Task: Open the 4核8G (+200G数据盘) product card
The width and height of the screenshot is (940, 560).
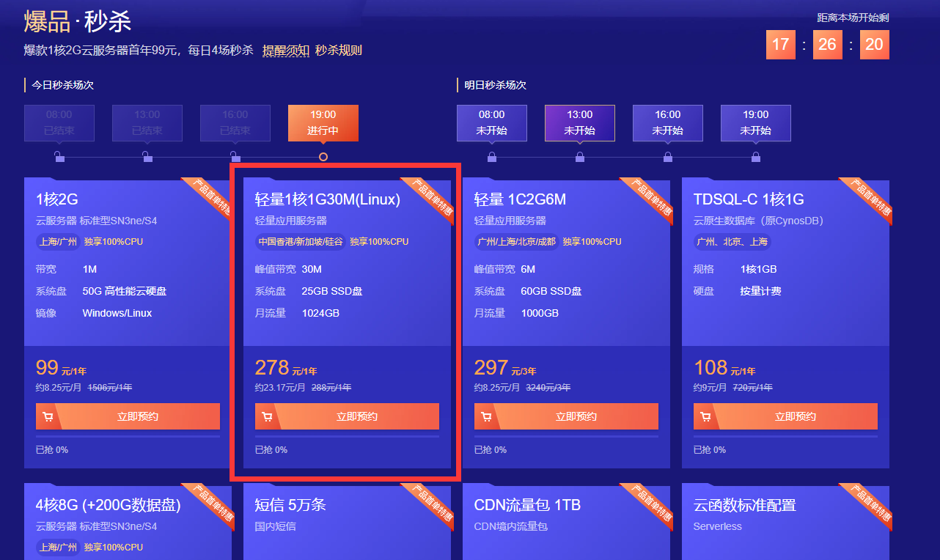Action: [108, 506]
